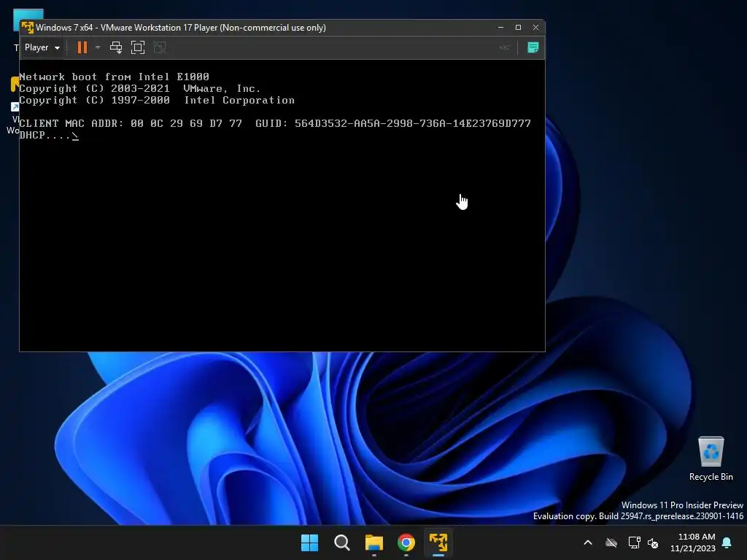Expand the power options arrow beside pause

click(x=98, y=47)
